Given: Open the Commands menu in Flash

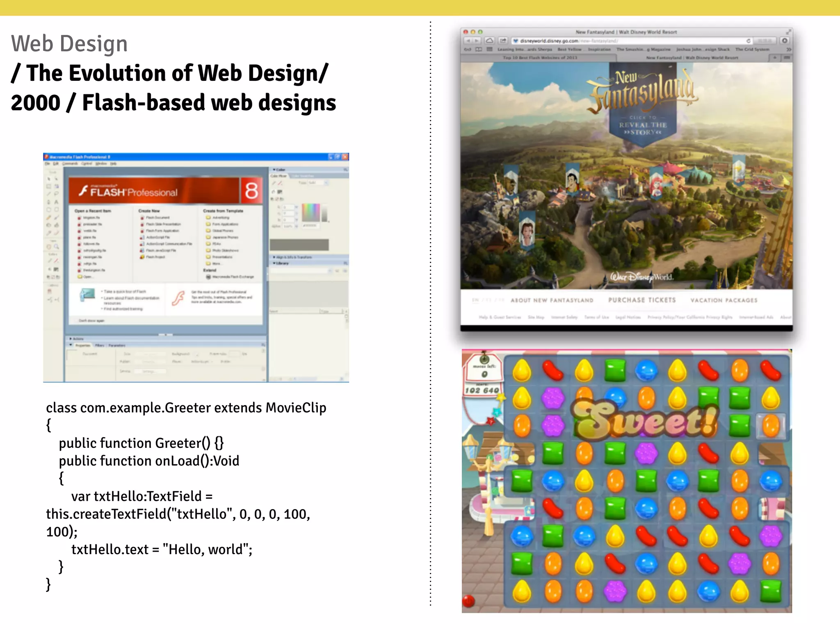Looking at the screenshot, I should coord(70,164).
